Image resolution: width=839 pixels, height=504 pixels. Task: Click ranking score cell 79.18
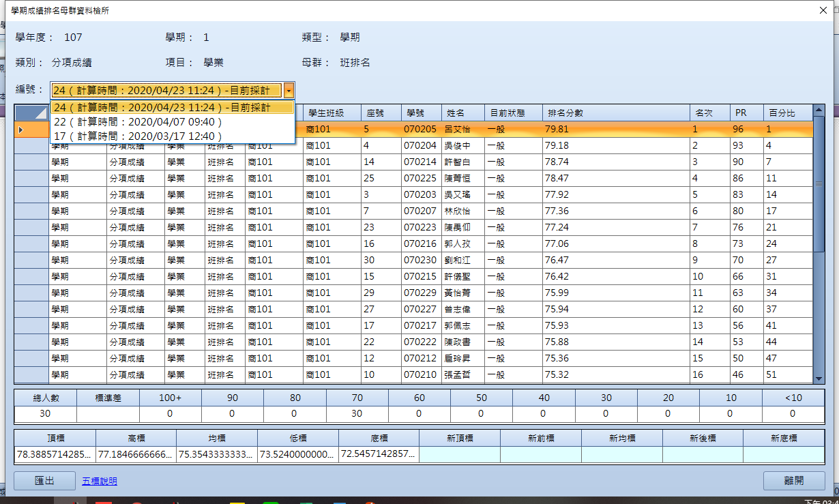pyautogui.click(x=616, y=145)
